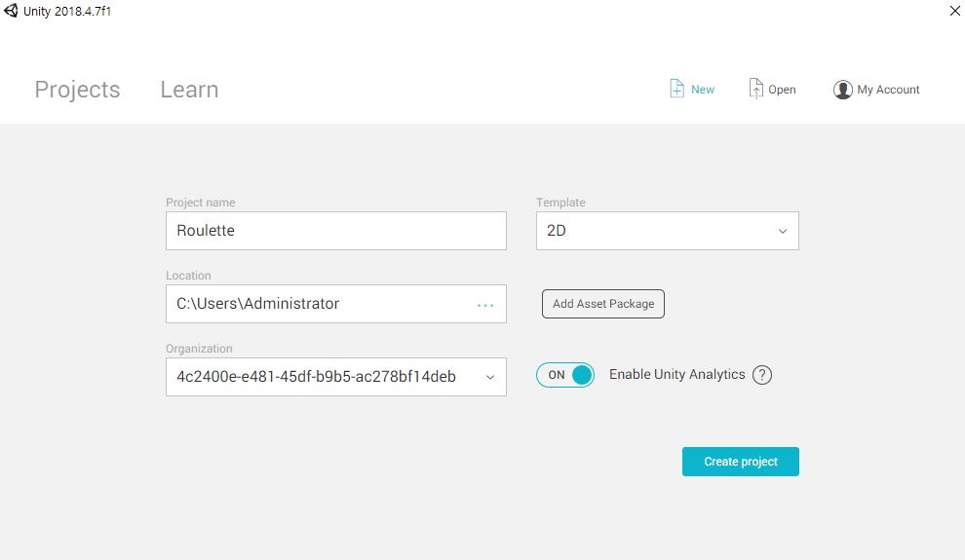
Task: Switch to the Learn tab
Action: pyautogui.click(x=189, y=90)
